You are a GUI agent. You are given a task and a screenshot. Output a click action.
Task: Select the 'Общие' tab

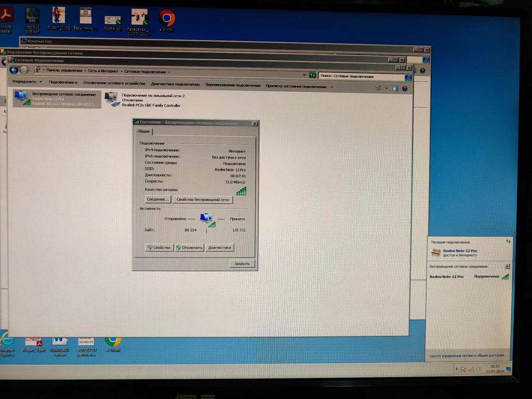tap(143, 131)
